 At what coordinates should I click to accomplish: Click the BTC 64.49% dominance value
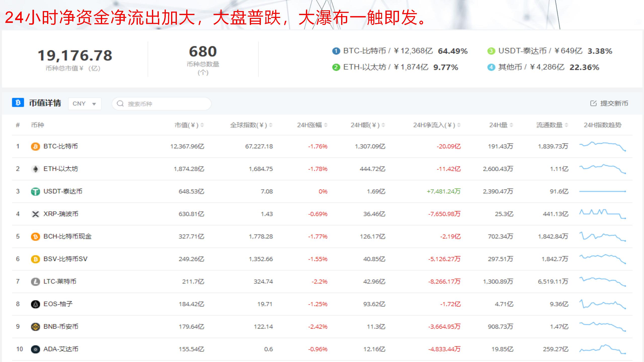(453, 51)
